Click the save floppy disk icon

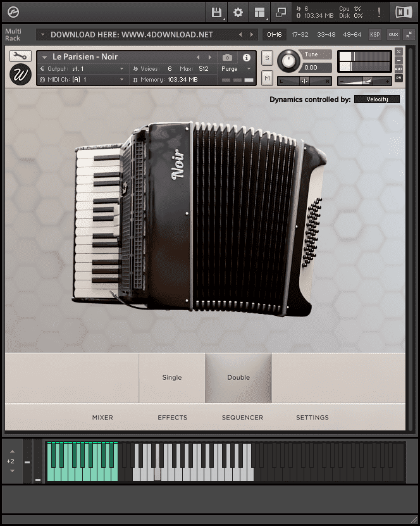point(216,12)
